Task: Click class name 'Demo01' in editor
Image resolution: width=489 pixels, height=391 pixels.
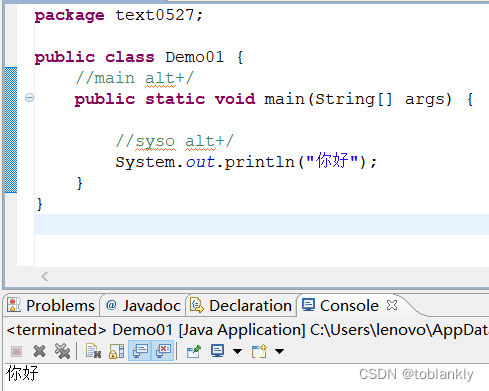Action: 194,57
